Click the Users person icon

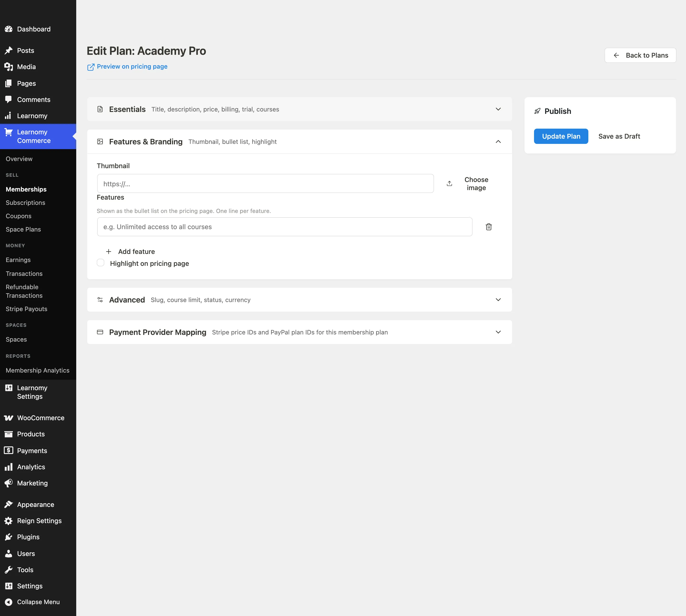(x=9, y=554)
